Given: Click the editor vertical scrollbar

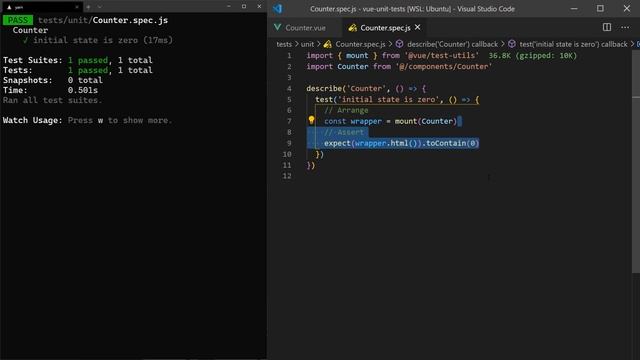Looking at the screenshot, I should point(636,163).
